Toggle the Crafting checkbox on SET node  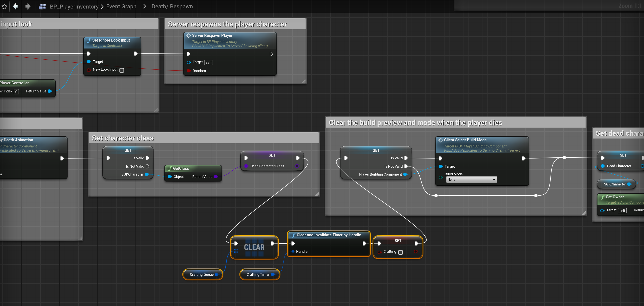[401, 252]
